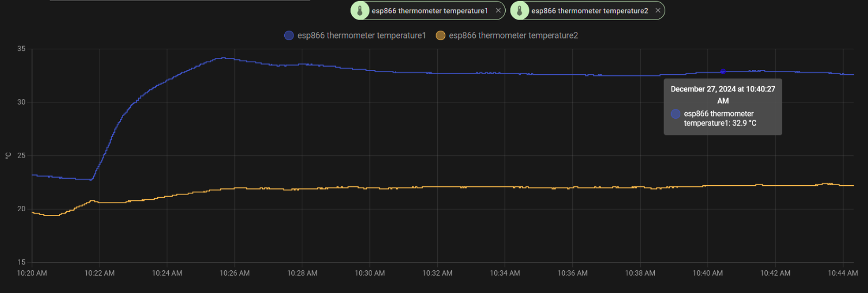This screenshot has height=293, width=868.
Task: Remove esp866 thermometer temperature1 chip
Action: (498, 10)
